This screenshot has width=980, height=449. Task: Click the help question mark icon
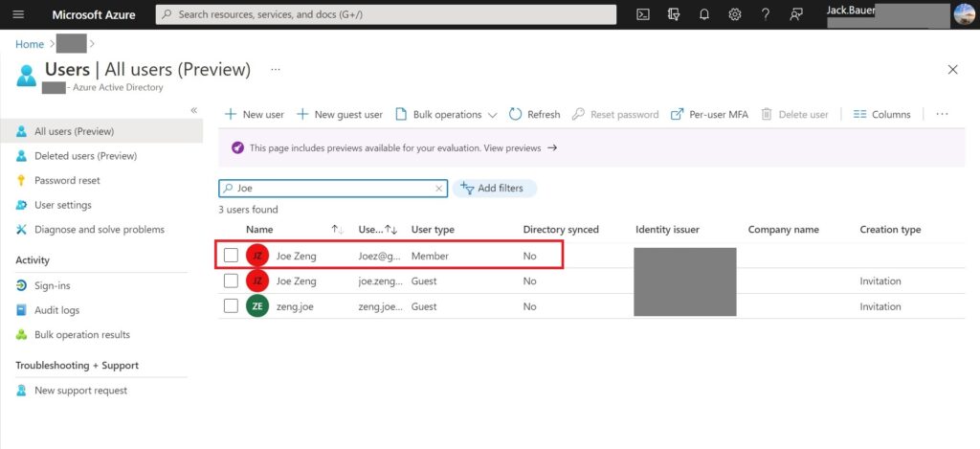click(x=765, y=14)
